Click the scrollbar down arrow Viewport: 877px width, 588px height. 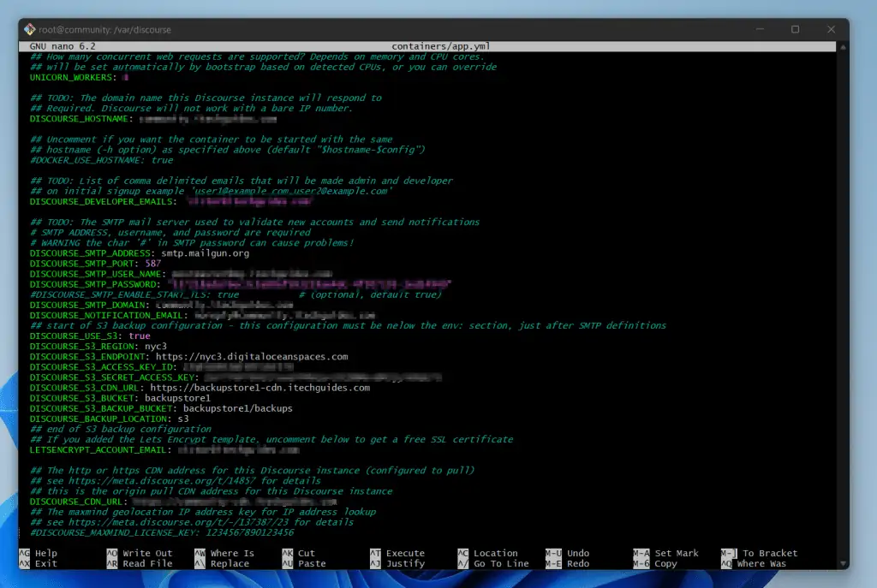pyautogui.click(x=843, y=564)
